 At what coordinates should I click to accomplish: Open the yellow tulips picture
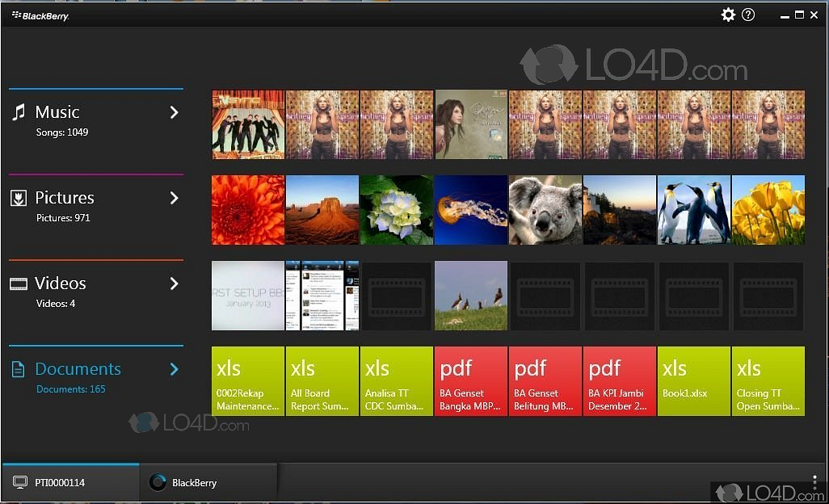pyautogui.click(x=768, y=210)
